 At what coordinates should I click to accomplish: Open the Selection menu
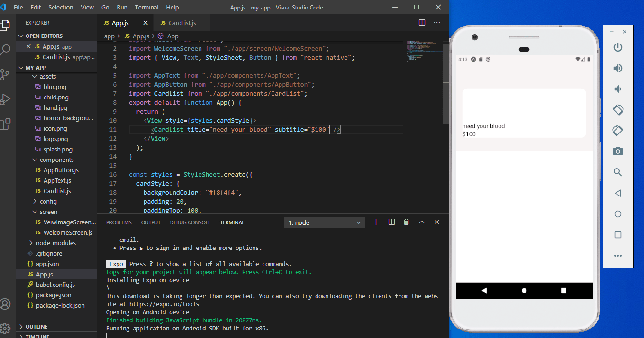pos(61,7)
